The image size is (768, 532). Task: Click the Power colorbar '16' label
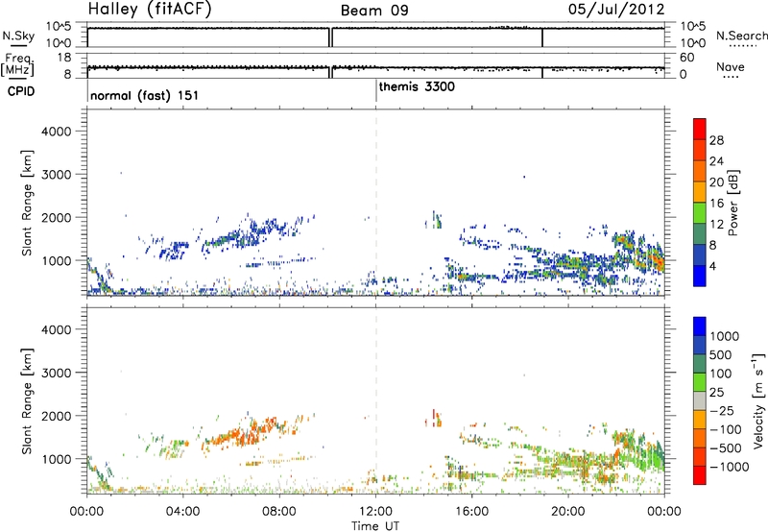coord(716,204)
